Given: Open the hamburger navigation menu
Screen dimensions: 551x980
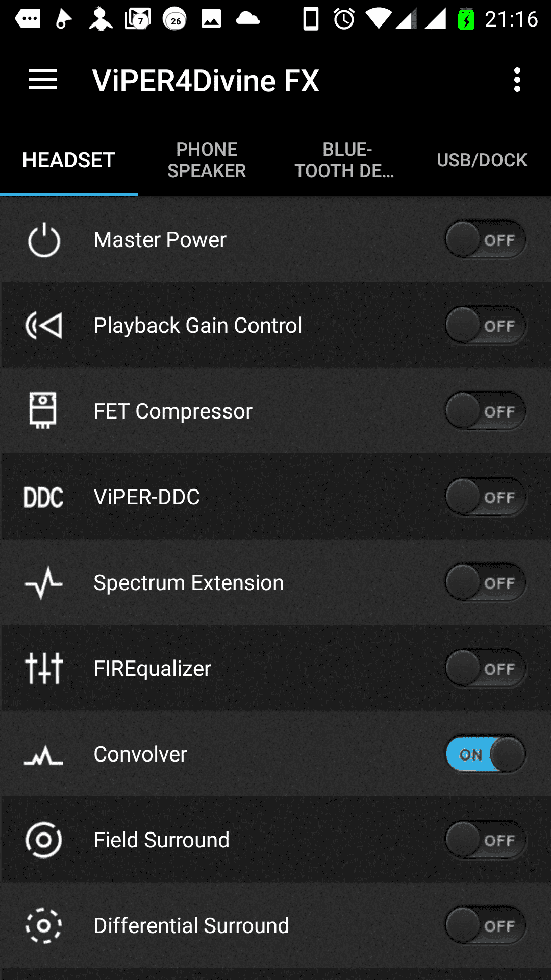Looking at the screenshot, I should point(43,80).
